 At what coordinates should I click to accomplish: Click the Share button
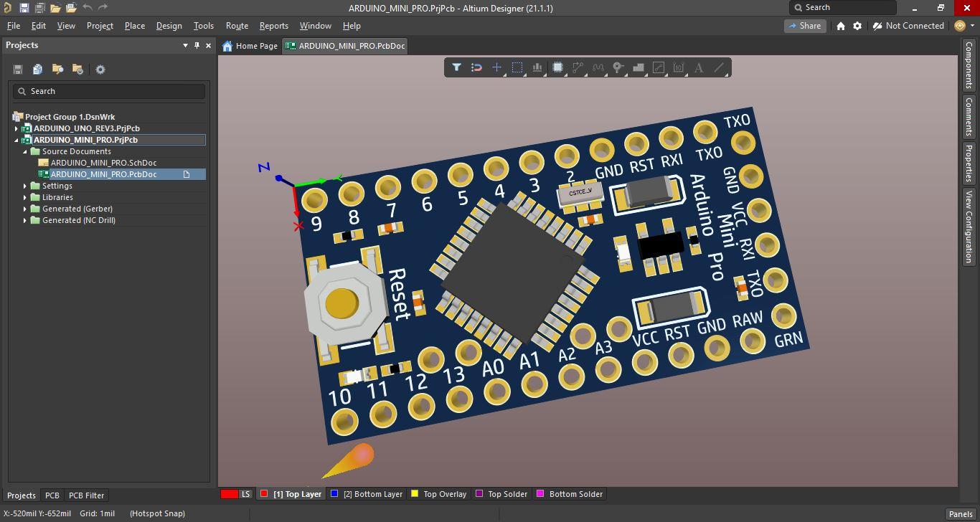(x=804, y=26)
